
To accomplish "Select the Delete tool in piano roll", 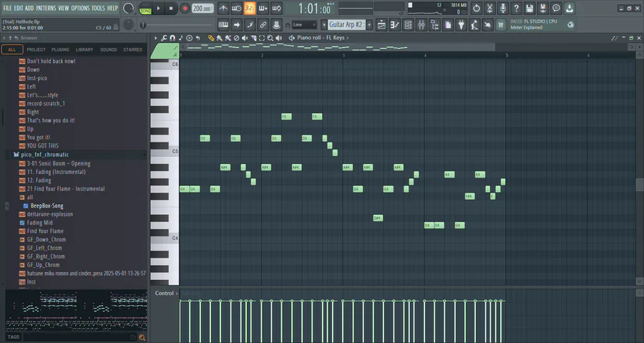I will coord(236,38).
